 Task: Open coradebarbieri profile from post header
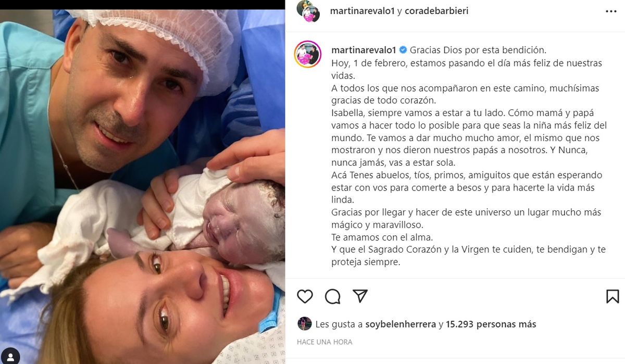436,10
